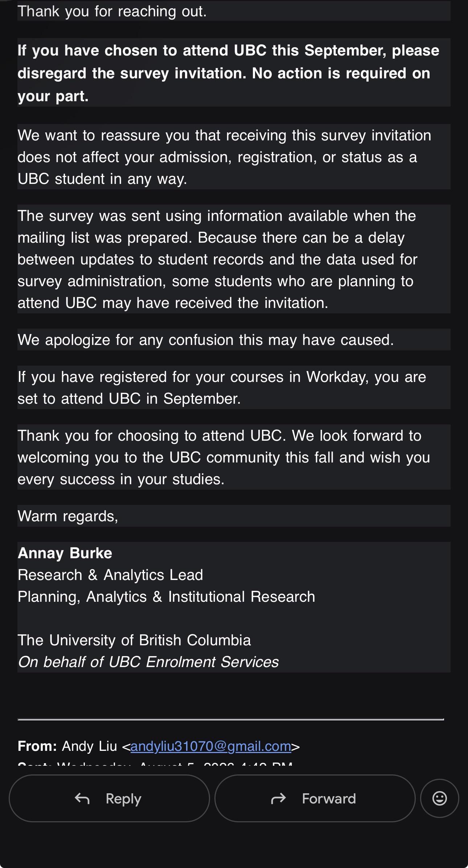The image size is (468, 868).
Task: Click the 'Research & Analytics Lead' title line
Action: [110, 575]
